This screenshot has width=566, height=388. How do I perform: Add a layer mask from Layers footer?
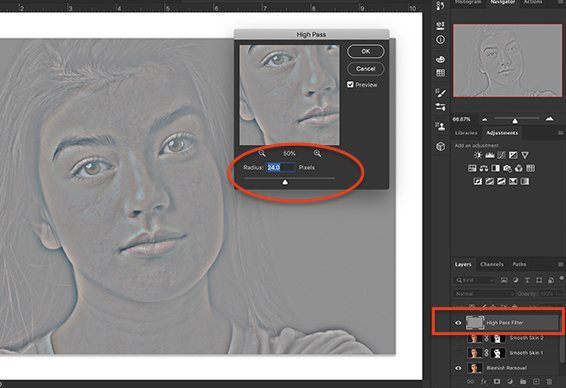pyautogui.click(x=497, y=381)
